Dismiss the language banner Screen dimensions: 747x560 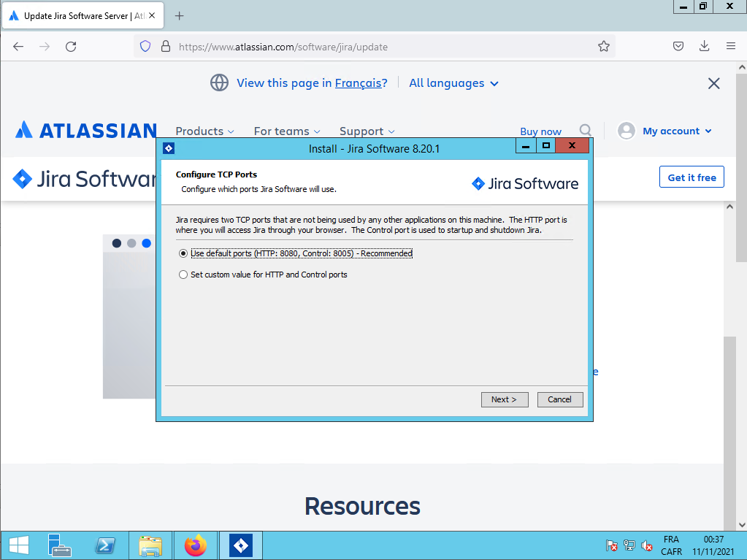coord(713,83)
